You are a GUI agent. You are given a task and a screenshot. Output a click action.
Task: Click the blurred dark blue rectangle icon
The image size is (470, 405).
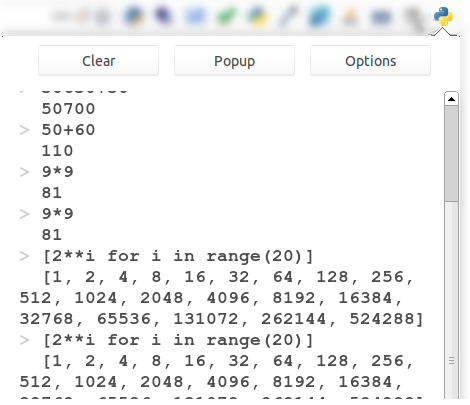pos(381,16)
